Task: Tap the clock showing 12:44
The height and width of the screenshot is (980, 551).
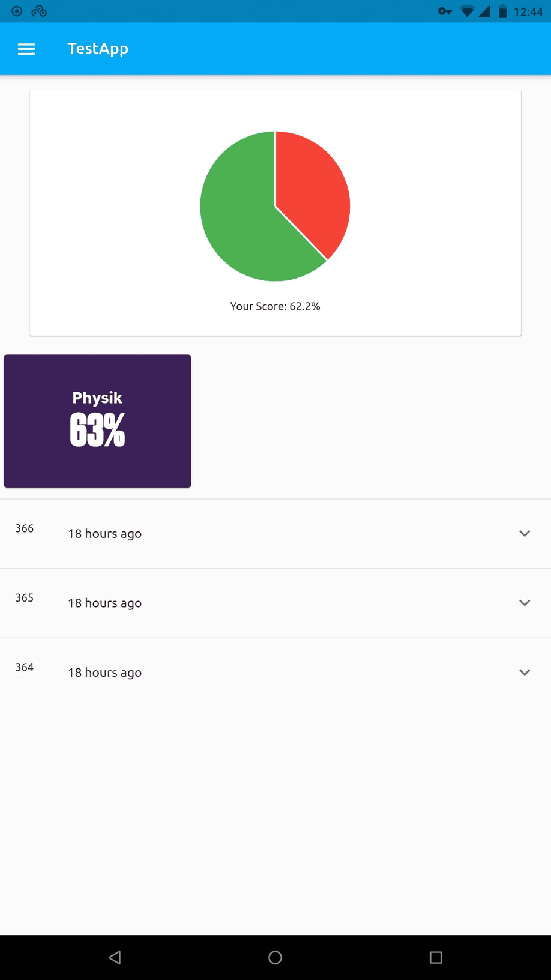Action: click(528, 11)
